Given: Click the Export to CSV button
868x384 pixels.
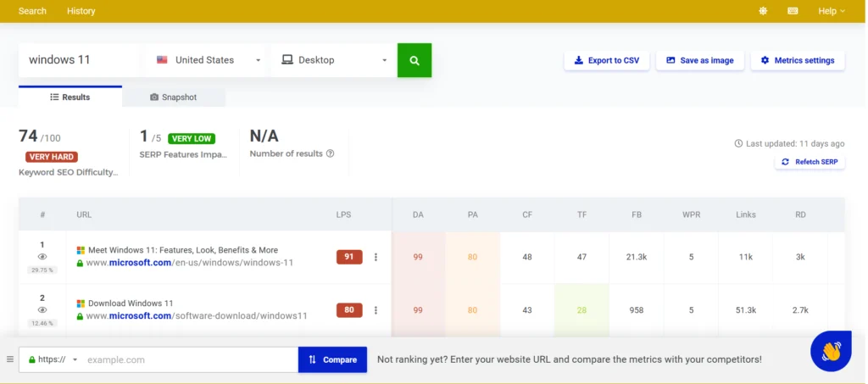Looking at the screenshot, I should 606,60.
